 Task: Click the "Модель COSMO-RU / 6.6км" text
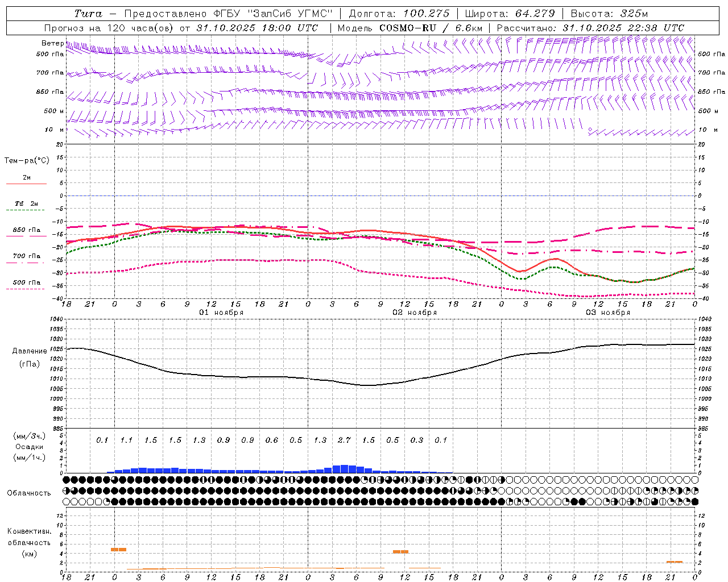(409, 28)
